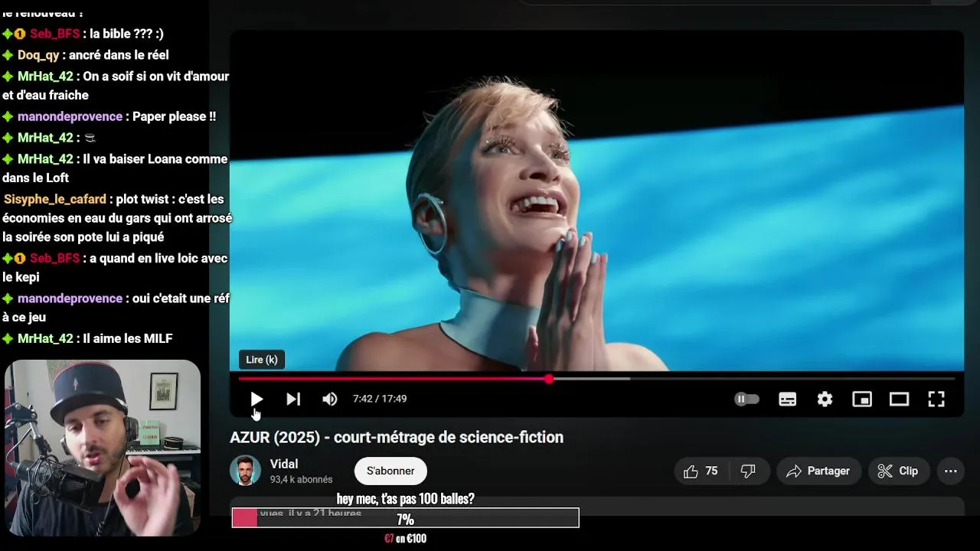Click the badge icon beside Doq_qy
Viewport: 980px width, 551px height.
[8, 55]
